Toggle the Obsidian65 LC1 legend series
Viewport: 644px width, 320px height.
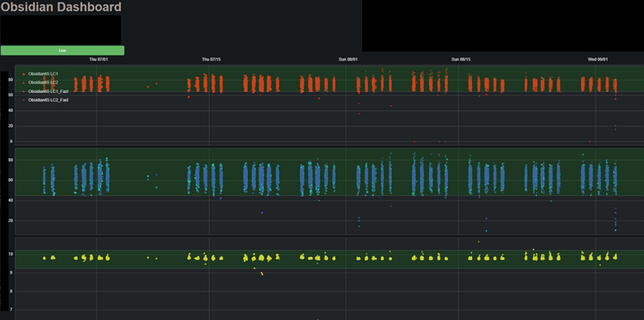click(x=44, y=74)
